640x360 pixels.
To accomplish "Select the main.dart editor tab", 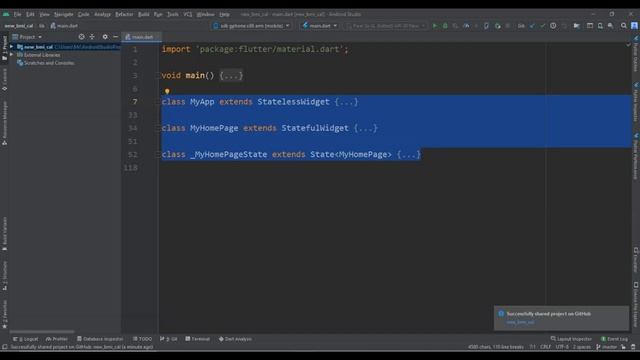I will (142, 37).
